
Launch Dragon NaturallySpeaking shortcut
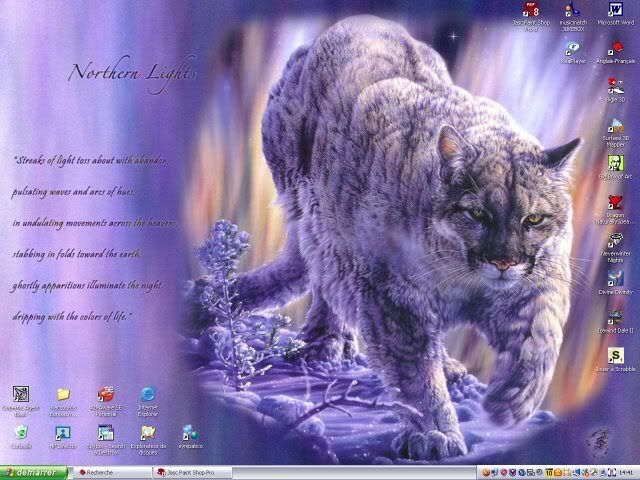(616, 209)
